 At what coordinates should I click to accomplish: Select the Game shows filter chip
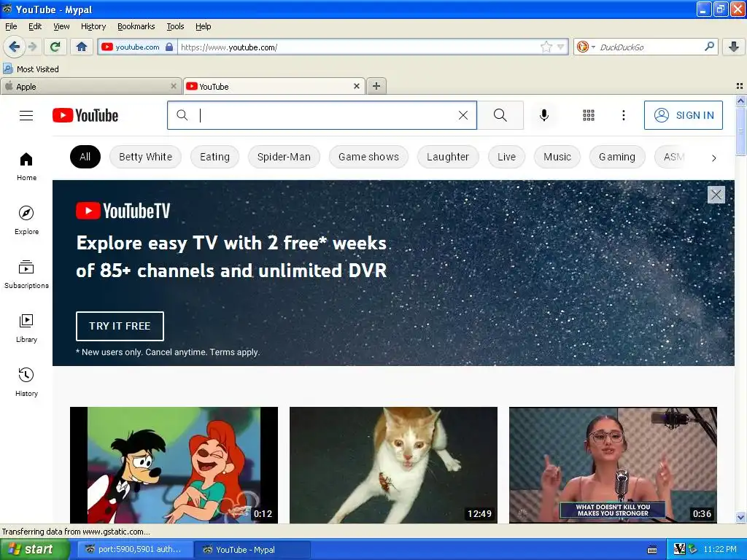click(x=368, y=157)
